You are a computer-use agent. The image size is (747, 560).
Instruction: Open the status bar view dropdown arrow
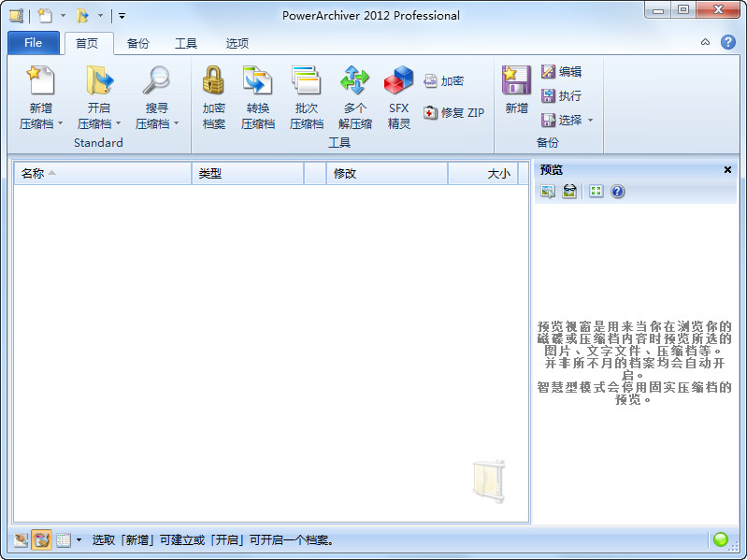pyautogui.click(x=79, y=540)
